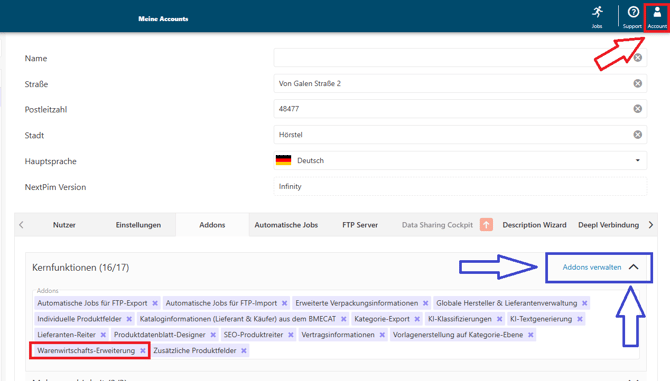
Task: Open the Data Sharing Cockpit tab
Action: point(437,225)
